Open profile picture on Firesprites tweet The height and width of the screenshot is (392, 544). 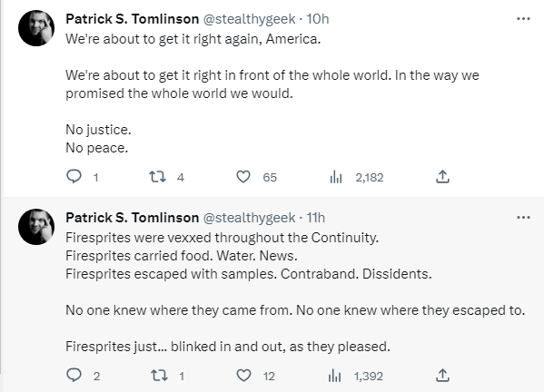pyautogui.click(x=36, y=227)
